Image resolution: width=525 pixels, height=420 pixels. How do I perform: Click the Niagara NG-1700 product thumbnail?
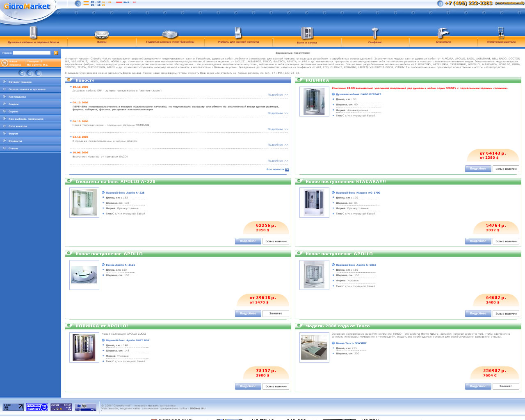point(314,203)
